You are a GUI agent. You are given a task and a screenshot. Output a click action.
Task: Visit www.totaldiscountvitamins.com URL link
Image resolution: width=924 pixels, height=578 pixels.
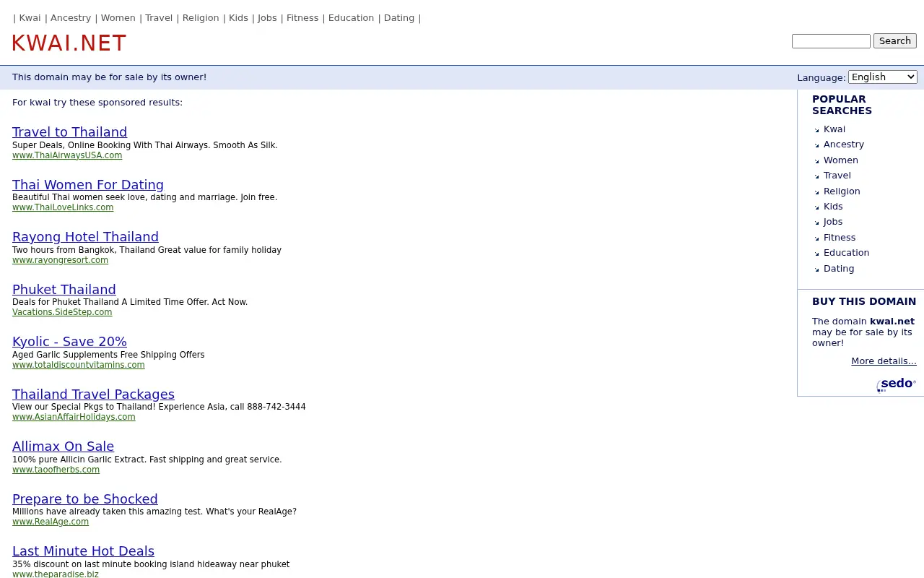click(x=79, y=365)
